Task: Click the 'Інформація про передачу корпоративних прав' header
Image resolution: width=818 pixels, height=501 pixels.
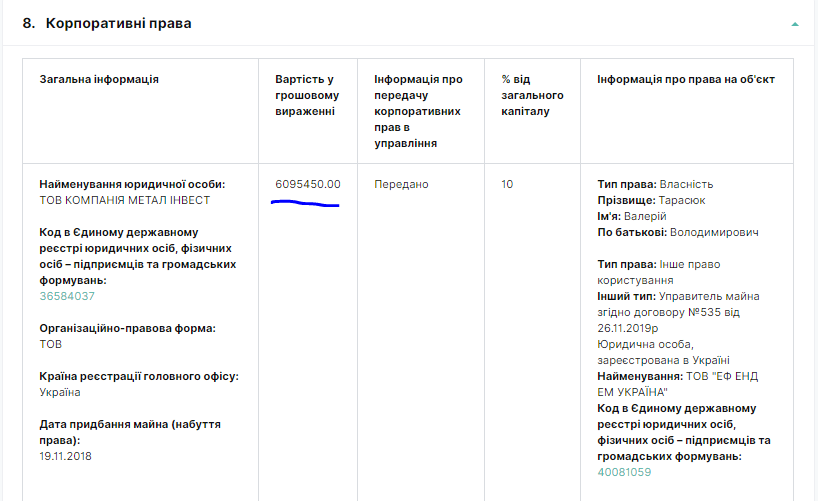Action: coord(417,111)
